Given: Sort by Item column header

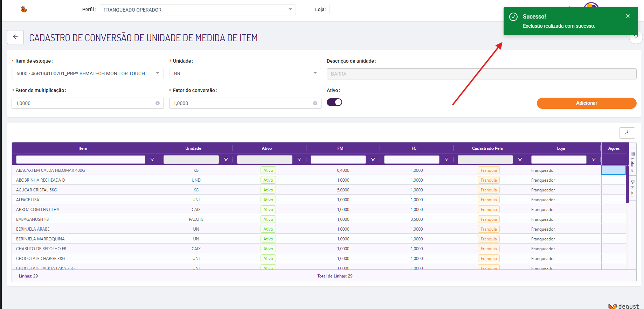Looking at the screenshot, I should pyautogui.click(x=83, y=148).
